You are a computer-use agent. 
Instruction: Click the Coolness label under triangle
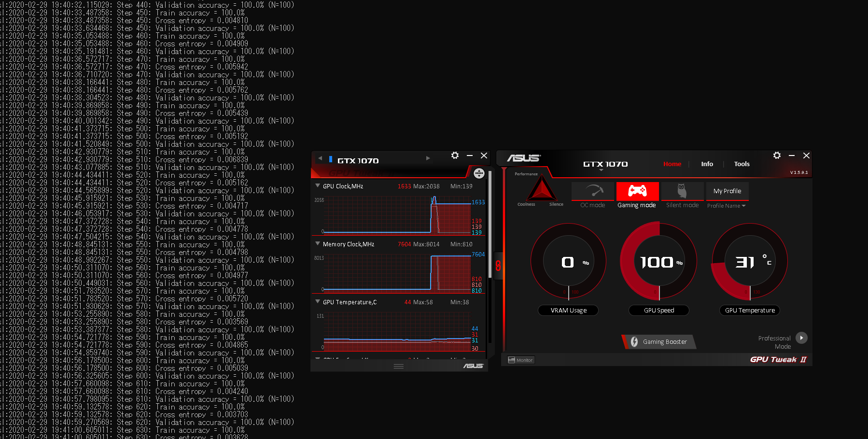(526, 204)
